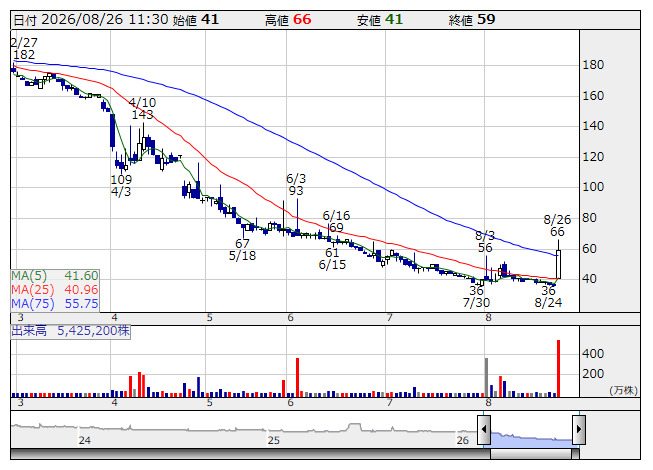Click the MA(25) 40.96 legend entry

pos(55,290)
